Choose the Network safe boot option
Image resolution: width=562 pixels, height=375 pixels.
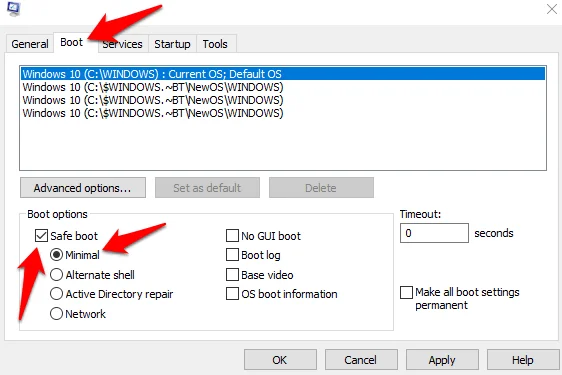[x=56, y=314]
